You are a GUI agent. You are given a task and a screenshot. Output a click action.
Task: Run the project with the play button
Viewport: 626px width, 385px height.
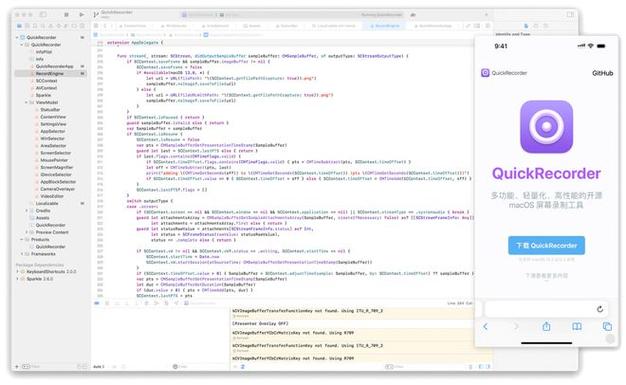point(81,14)
